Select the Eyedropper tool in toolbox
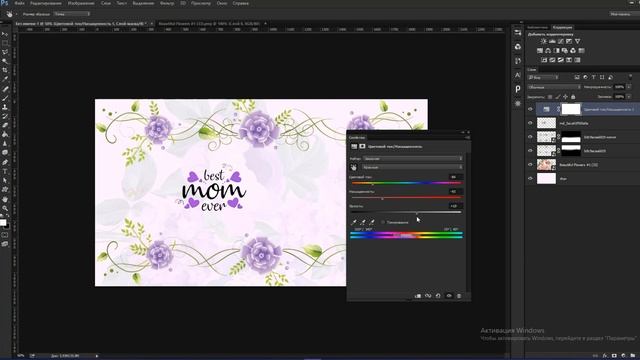640x360 pixels. coord(5,79)
